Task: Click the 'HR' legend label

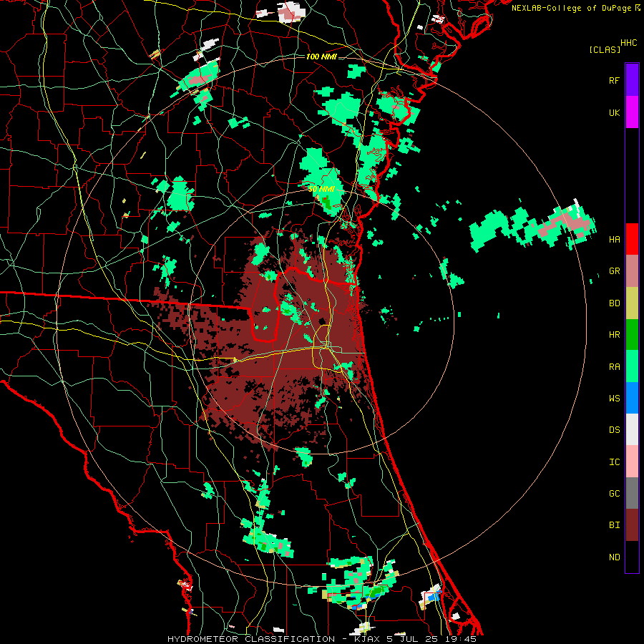Action: tap(614, 335)
